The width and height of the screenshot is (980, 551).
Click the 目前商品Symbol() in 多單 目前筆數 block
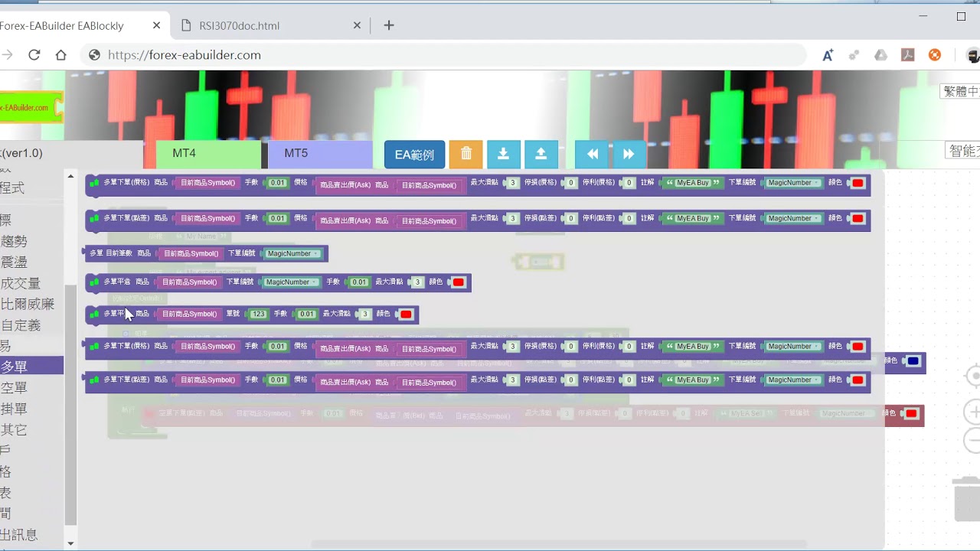(191, 253)
